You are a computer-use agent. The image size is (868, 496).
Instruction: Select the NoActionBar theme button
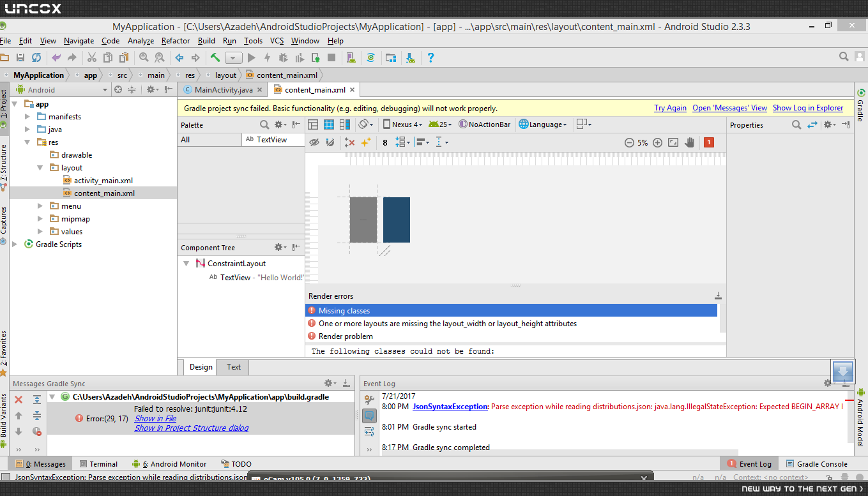[x=485, y=124]
